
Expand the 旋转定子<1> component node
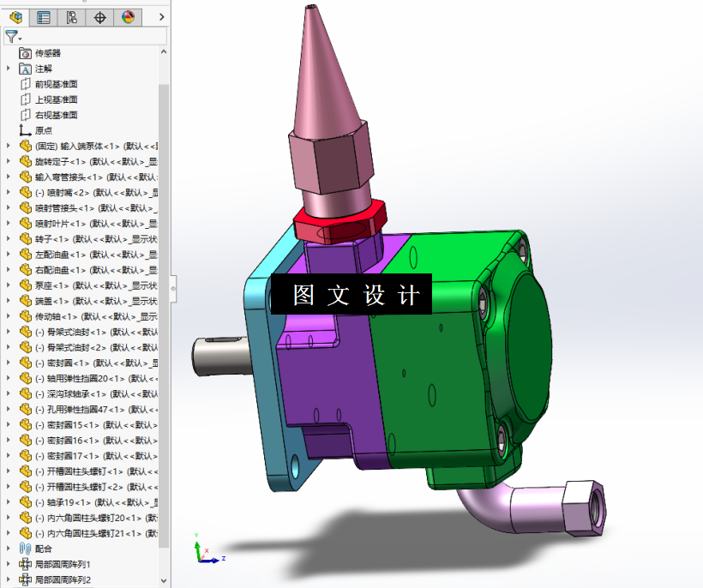click(x=8, y=161)
